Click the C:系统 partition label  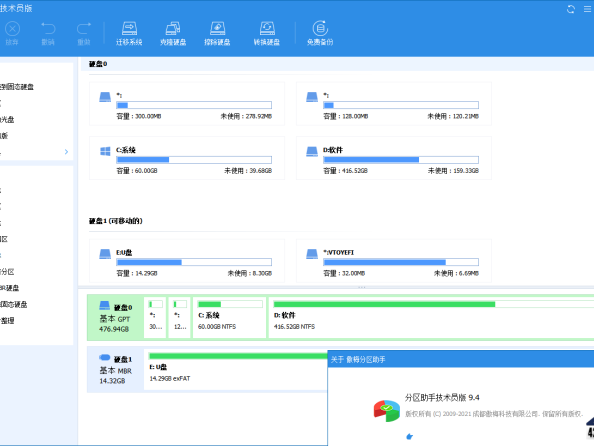point(126,150)
